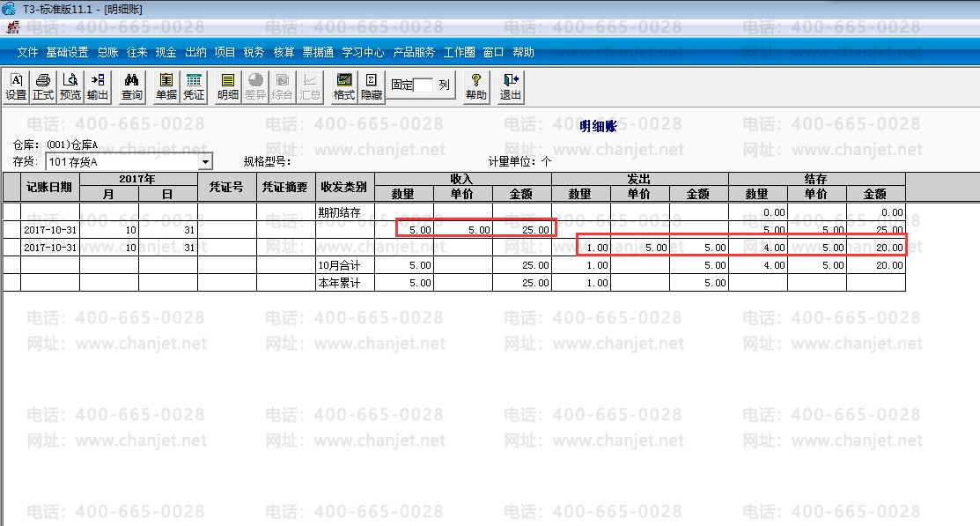Select the 10月合计 summary row cell
Screen dimensions: 980x526
[345, 265]
